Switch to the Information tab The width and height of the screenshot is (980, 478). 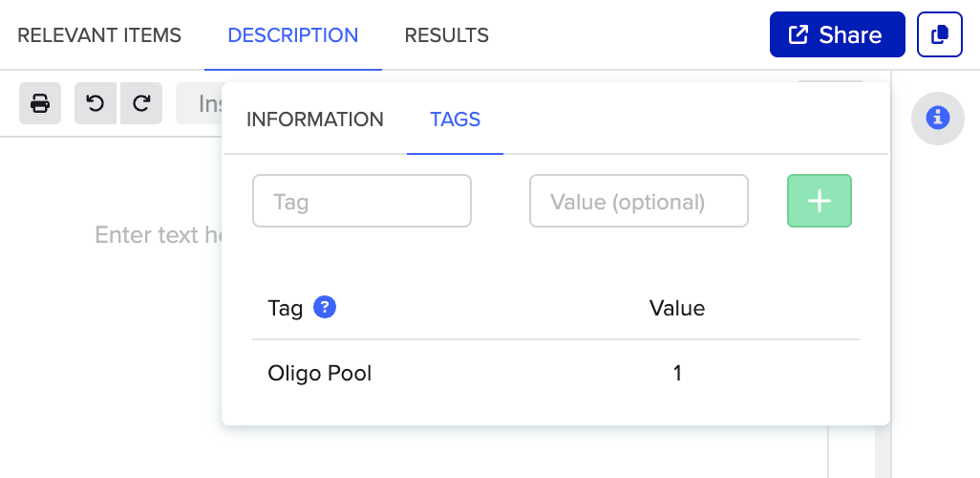(x=315, y=119)
